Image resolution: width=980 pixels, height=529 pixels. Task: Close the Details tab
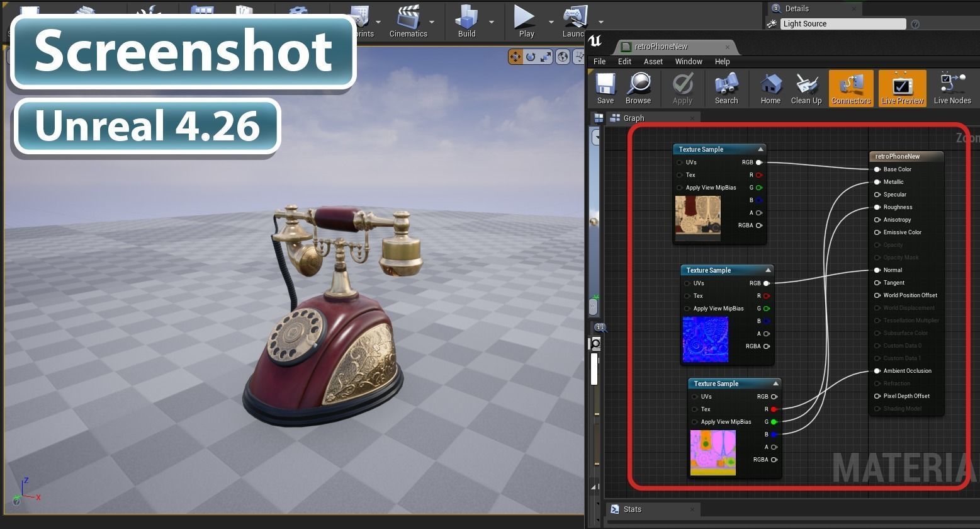point(854,9)
